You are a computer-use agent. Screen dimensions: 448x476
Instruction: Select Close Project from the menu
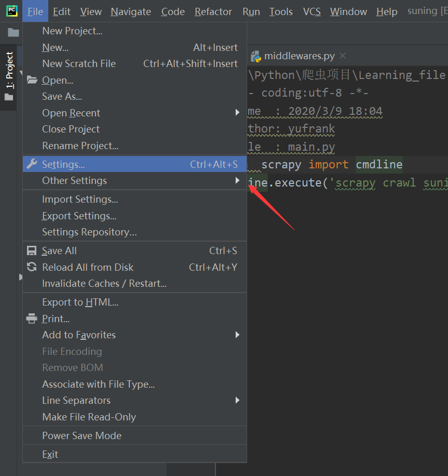71,129
